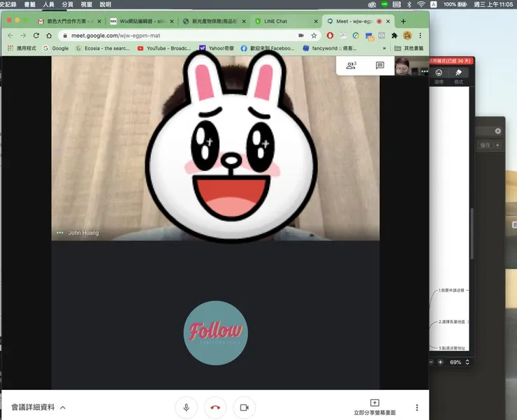Show hidden bookmarks with chevron
The width and height of the screenshot is (517, 420).
(384, 48)
